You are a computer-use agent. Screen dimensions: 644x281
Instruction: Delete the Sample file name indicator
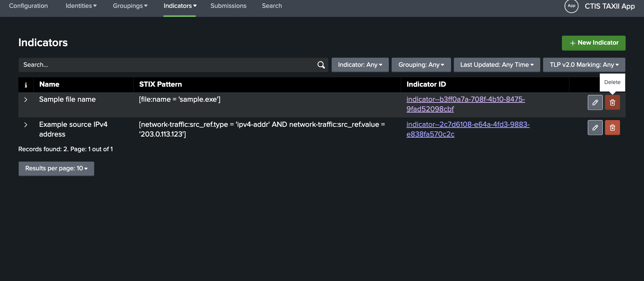612,102
